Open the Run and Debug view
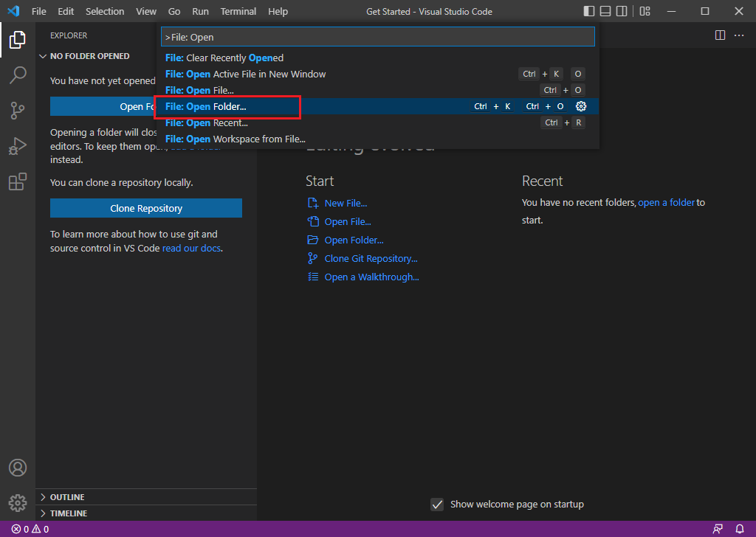The width and height of the screenshot is (756, 537). 18,146
